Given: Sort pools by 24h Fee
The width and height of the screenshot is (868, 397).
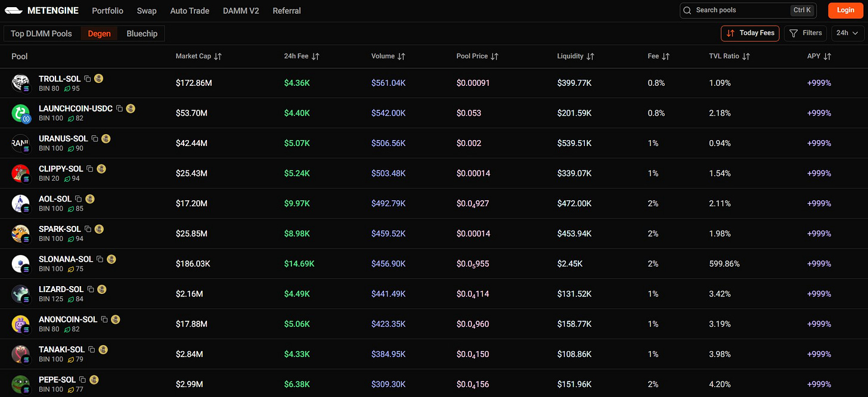Looking at the screenshot, I should click(302, 56).
